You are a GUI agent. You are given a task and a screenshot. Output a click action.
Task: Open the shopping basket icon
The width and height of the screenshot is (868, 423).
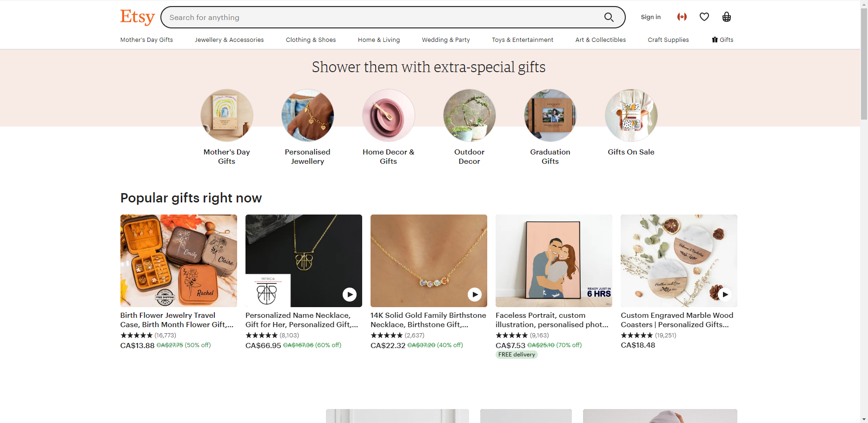[727, 17]
